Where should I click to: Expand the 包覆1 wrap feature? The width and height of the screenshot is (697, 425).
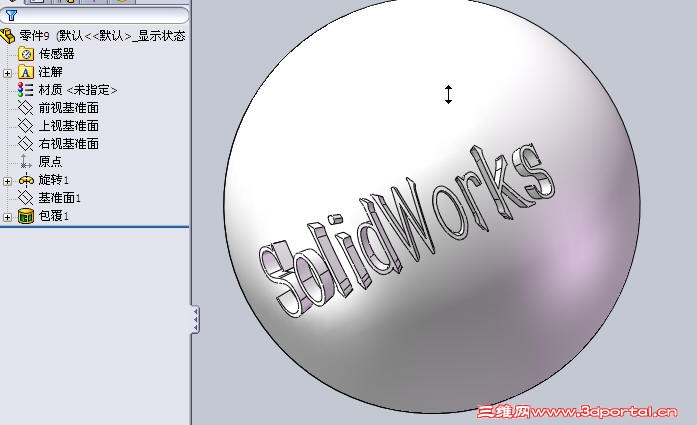(7, 217)
